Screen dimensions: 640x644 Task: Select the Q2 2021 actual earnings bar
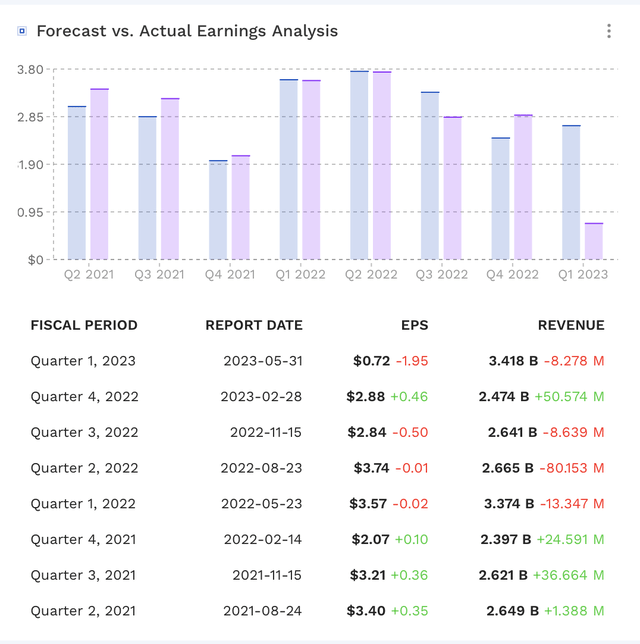[99, 174]
